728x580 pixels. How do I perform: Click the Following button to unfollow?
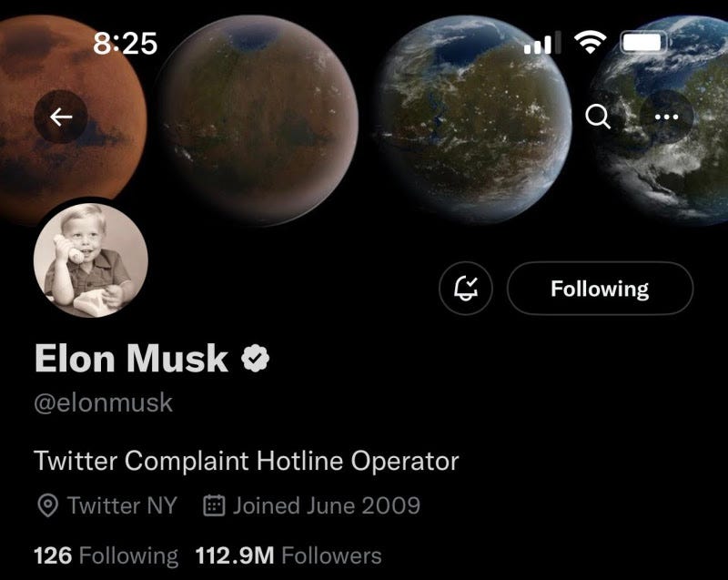pos(600,289)
